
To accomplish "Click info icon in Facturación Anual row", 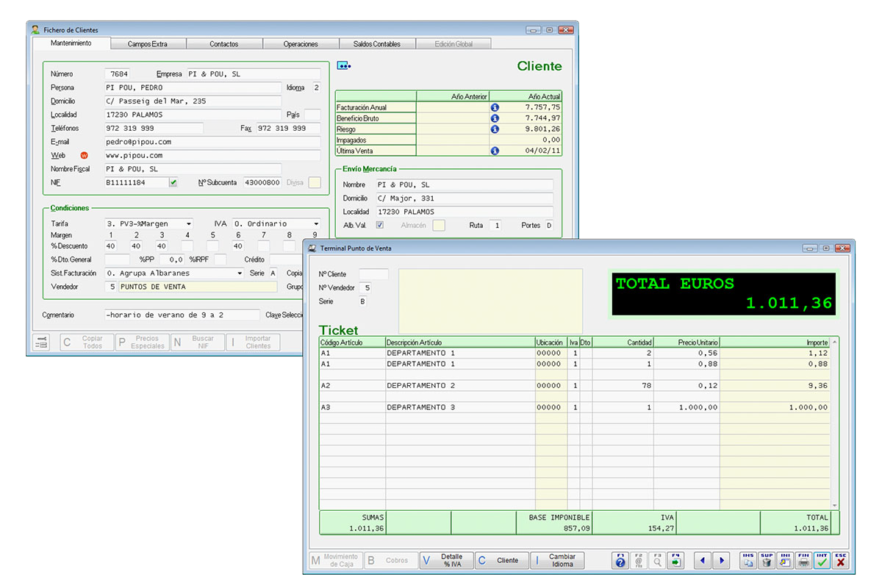I will 495,107.
